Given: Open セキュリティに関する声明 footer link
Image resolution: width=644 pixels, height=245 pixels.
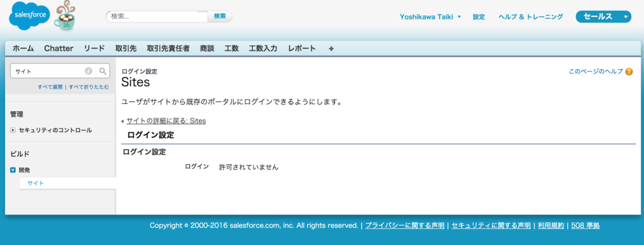Looking at the screenshot, I should click(491, 225).
